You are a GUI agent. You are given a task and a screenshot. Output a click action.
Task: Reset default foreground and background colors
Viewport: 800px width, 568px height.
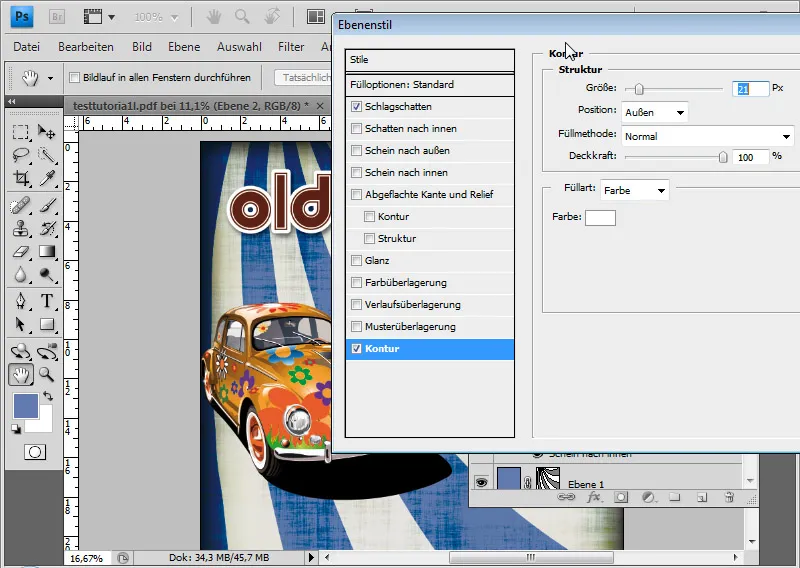tap(16, 429)
